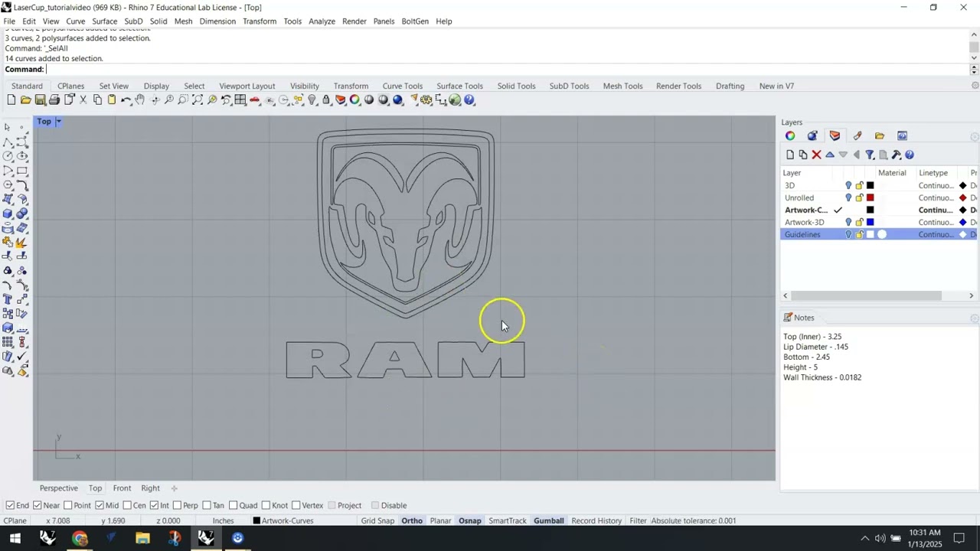
Task: Click the red car Set View icon
Action: pyautogui.click(x=254, y=100)
